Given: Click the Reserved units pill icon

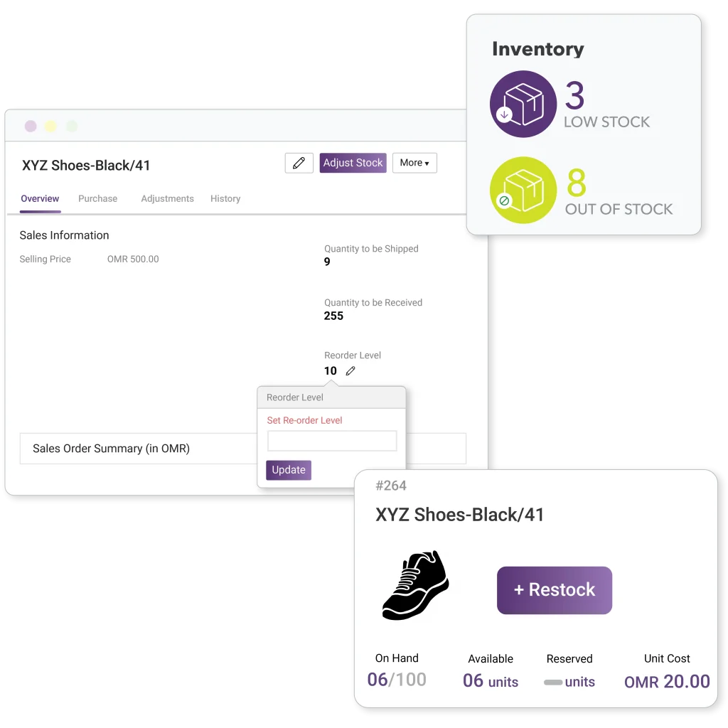Looking at the screenshot, I should pos(554,682).
